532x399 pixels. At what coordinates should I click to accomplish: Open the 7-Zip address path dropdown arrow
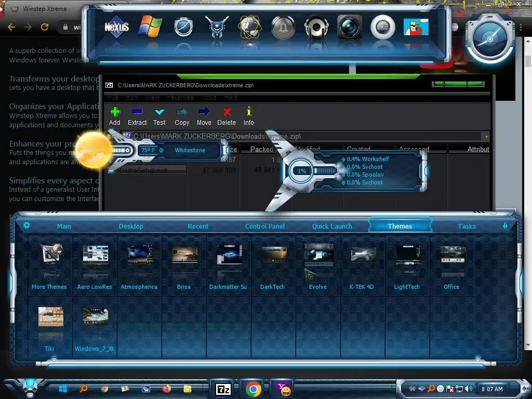pos(486,137)
